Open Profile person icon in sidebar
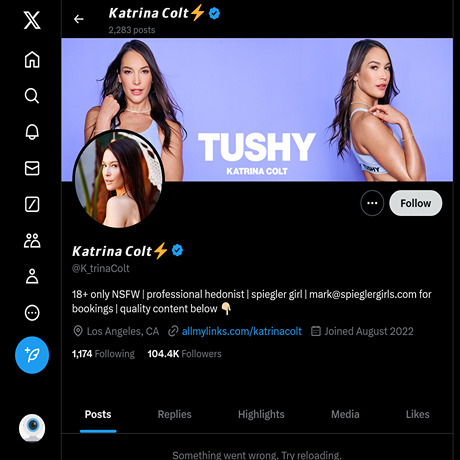 [x=32, y=276]
